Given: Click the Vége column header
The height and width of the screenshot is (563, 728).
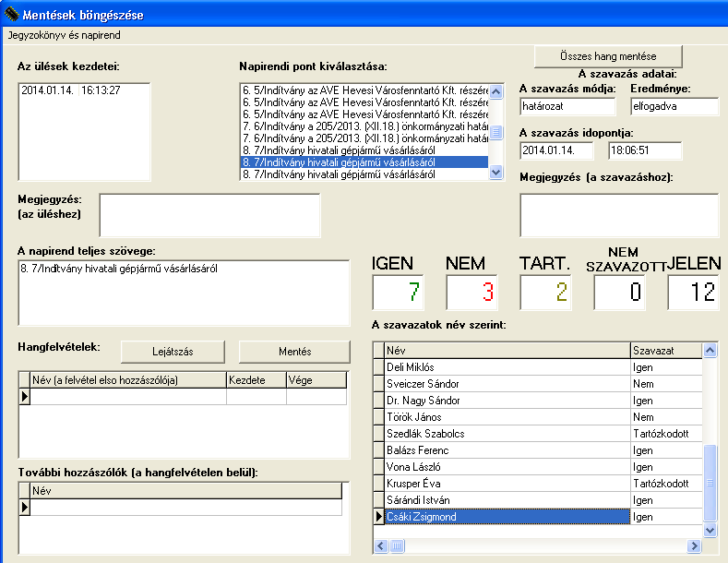Looking at the screenshot, I should (316, 380).
